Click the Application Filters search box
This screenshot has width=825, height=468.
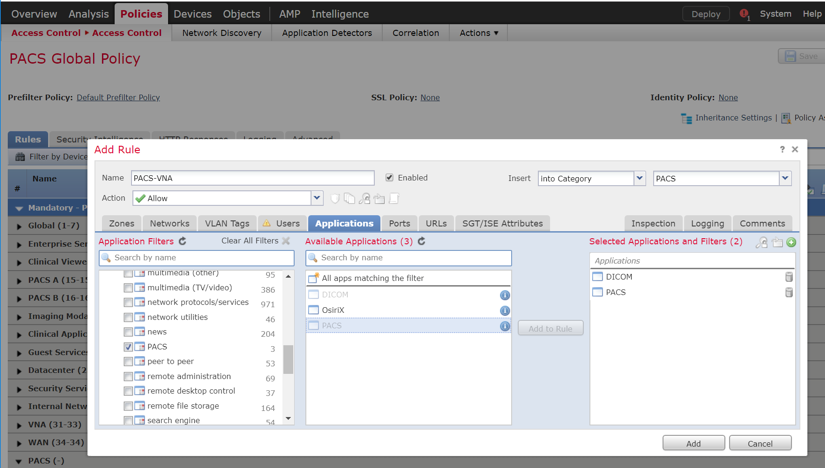pyautogui.click(x=196, y=258)
